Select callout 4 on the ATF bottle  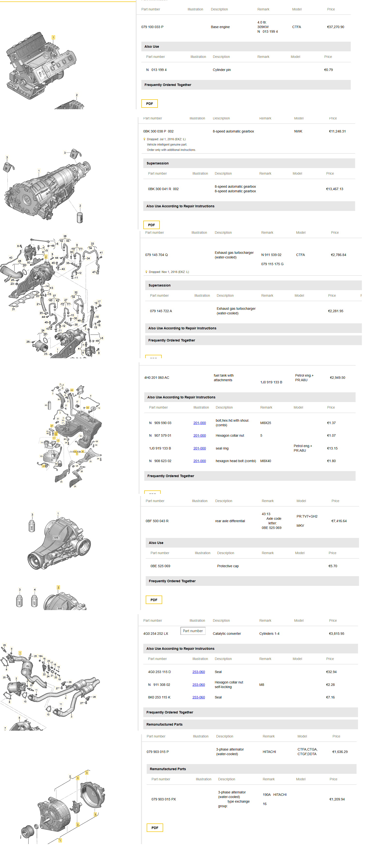pos(35,590)
